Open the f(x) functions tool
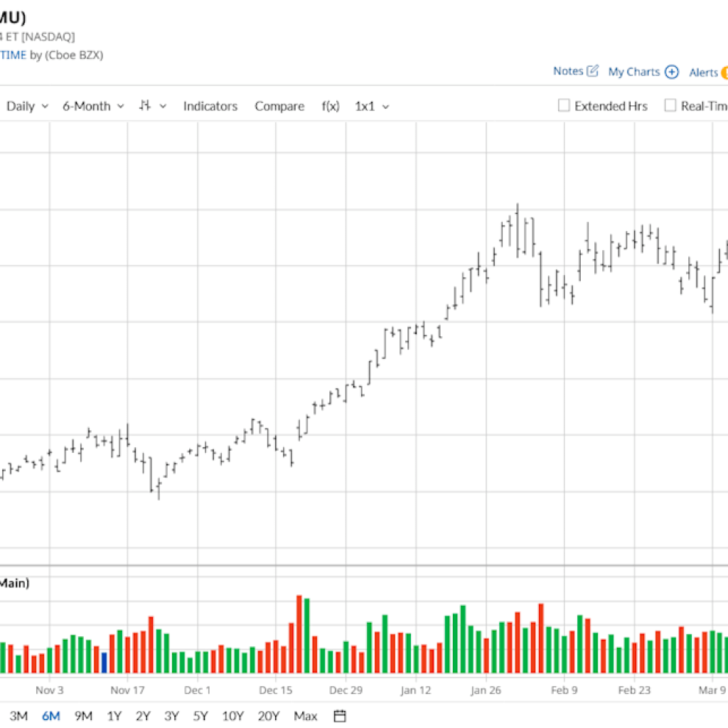Screen dimensions: 728x728 pos(330,106)
